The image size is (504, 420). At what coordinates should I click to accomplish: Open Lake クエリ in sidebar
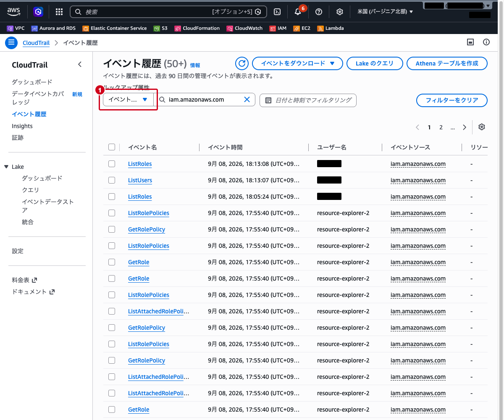coord(30,190)
